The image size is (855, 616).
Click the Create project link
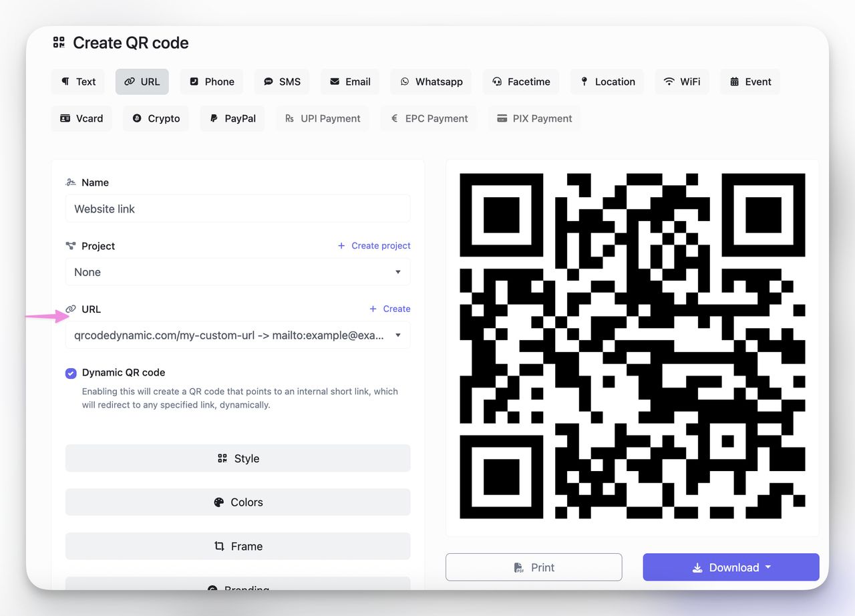pos(374,245)
